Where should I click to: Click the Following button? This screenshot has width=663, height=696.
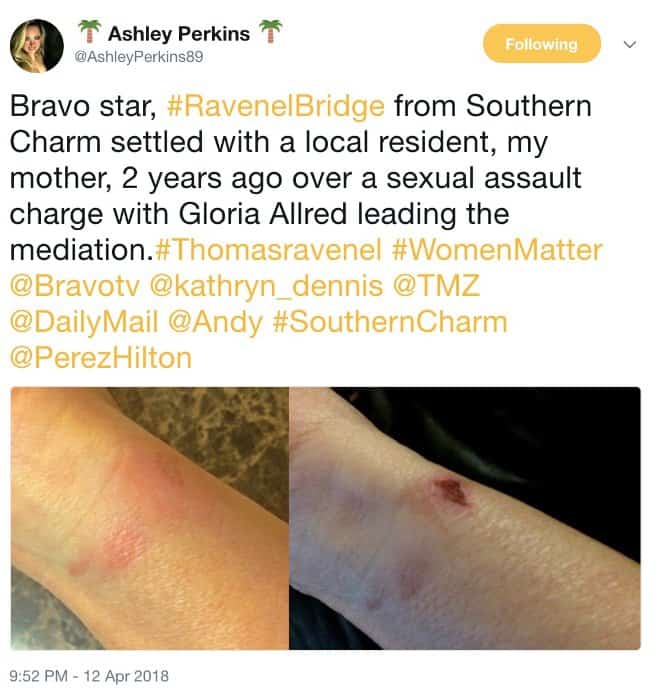click(541, 44)
